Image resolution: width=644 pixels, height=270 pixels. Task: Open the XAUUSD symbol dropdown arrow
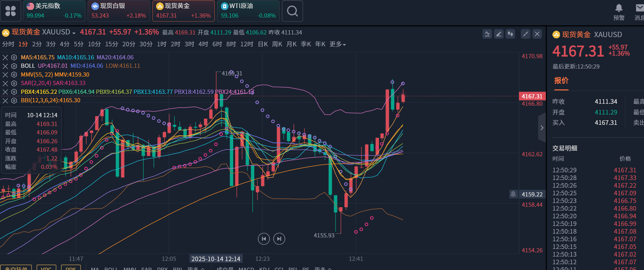74,33
